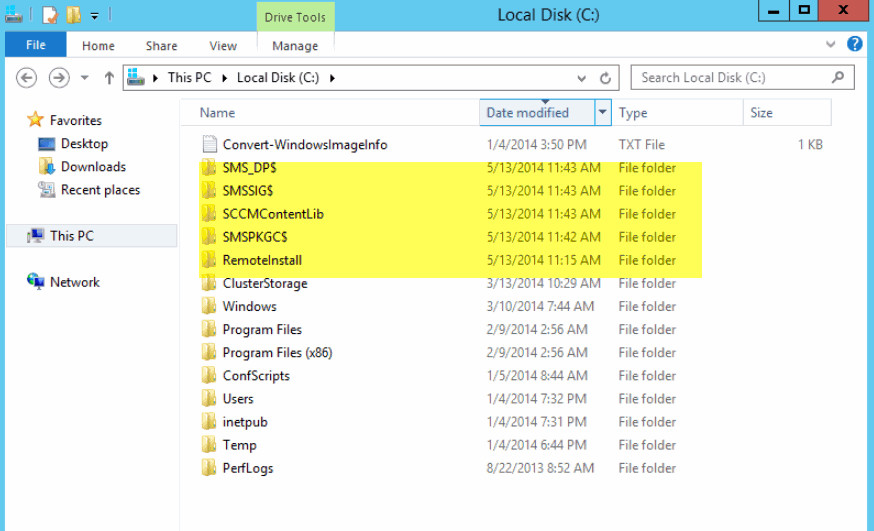This screenshot has height=531, width=874.
Task: Click the date 1/5/2014 8:44 AM
Action: 537,376
